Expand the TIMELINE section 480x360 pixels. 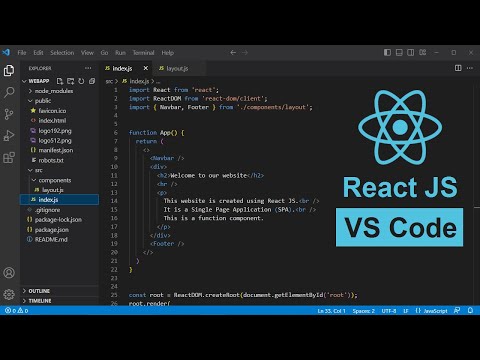(40, 301)
